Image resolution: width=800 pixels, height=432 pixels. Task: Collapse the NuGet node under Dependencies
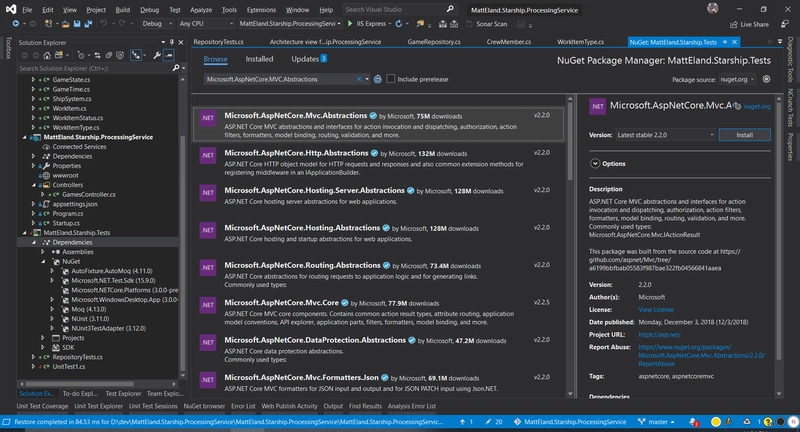click(43, 261)
